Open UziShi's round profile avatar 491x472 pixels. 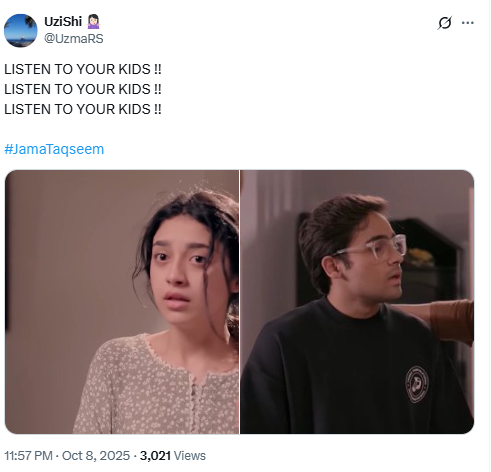pos(21,30)
